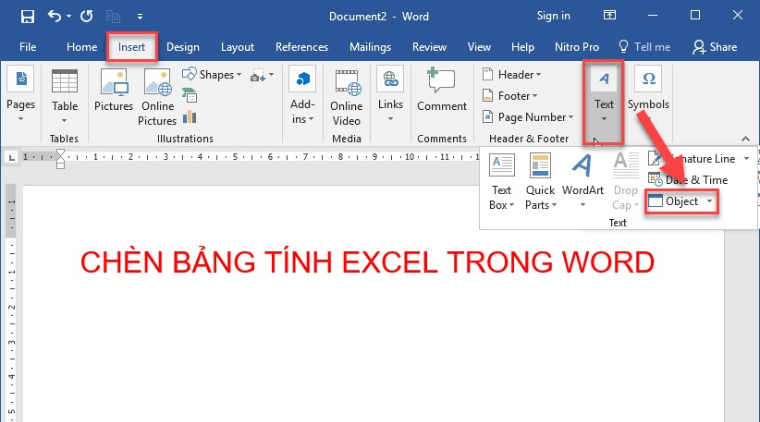The image size is (760, 422).
Task: Click the vertical ruler on the left side
Action: point(11,303)
